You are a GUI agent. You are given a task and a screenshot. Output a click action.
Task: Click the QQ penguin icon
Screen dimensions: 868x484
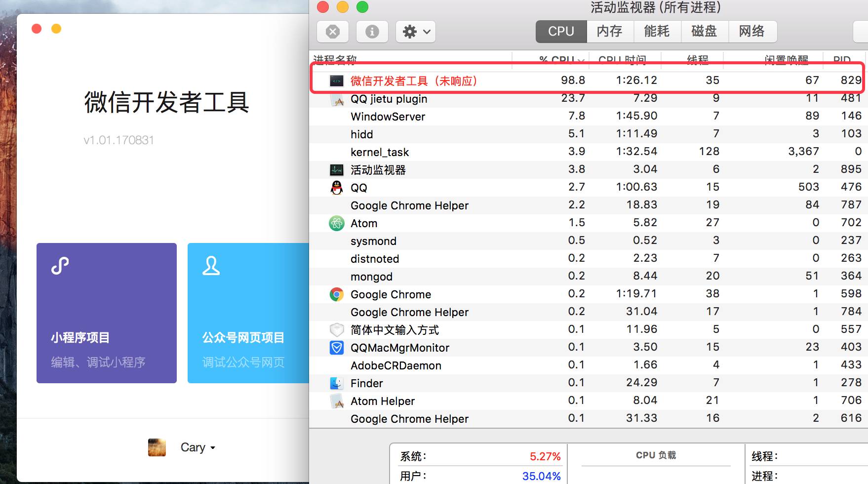(x=337, y=188)
